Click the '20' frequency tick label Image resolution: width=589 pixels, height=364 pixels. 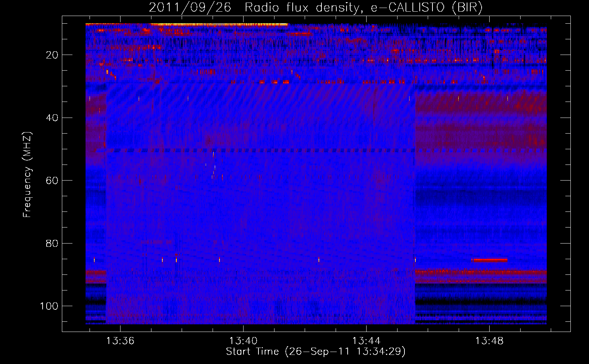52,55
